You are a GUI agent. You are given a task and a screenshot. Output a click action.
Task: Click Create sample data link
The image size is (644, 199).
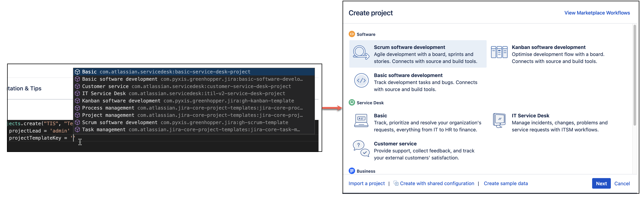click(506, 184)
